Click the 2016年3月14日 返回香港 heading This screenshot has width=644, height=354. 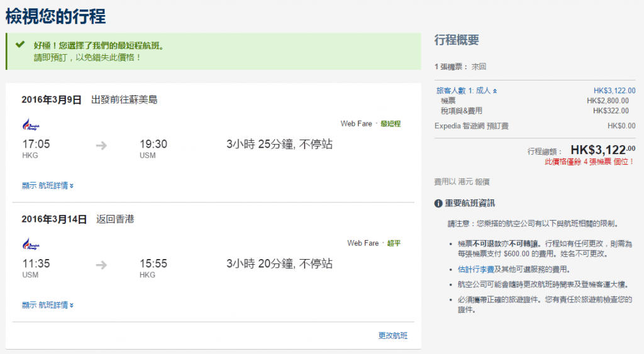click(x=77, y=219)
